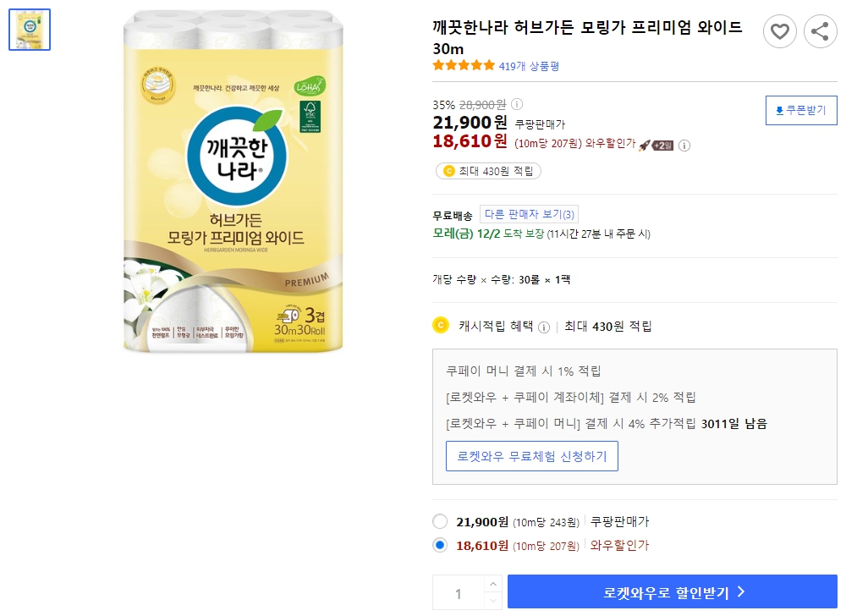Click 로켓와우 무료체험 신청하기 button
This screenshot has width=846, height=616.
click(532, 454)
